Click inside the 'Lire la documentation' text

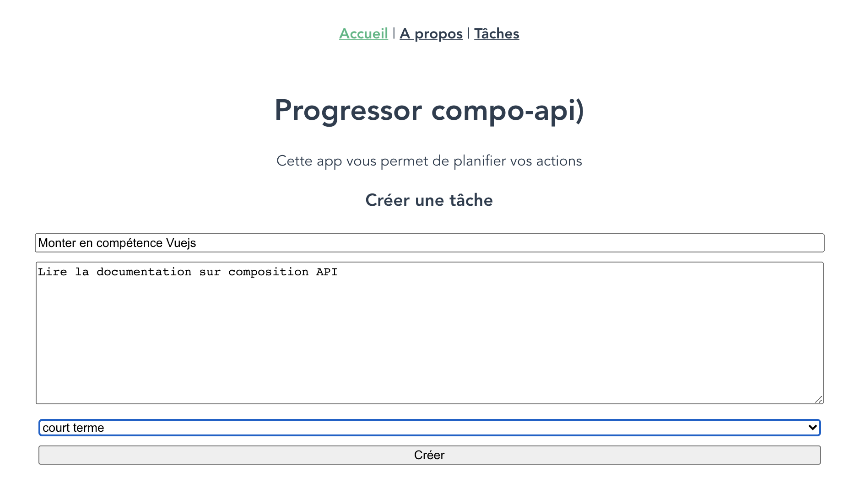pos(188,271)
